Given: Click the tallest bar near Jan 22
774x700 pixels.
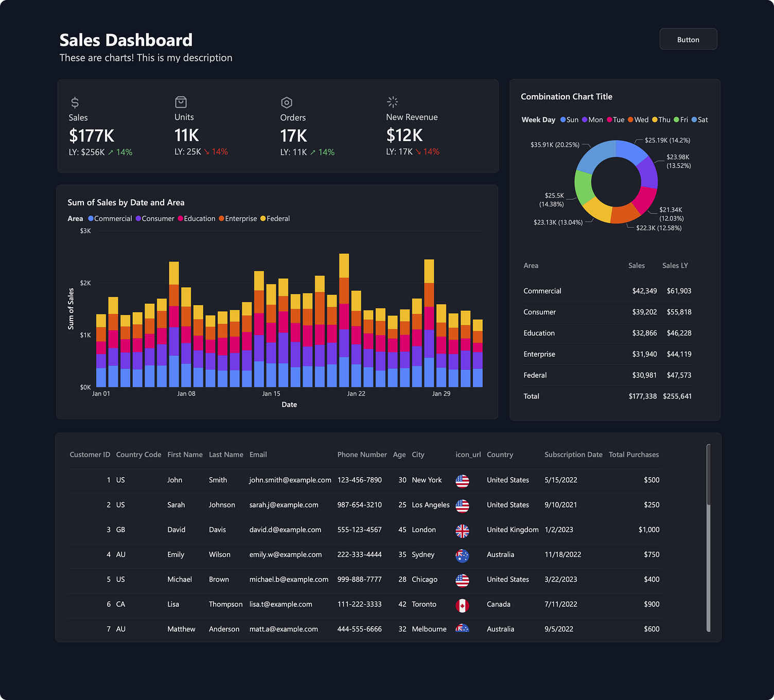Looking at the screenshot, I should (x=344, y=319).
